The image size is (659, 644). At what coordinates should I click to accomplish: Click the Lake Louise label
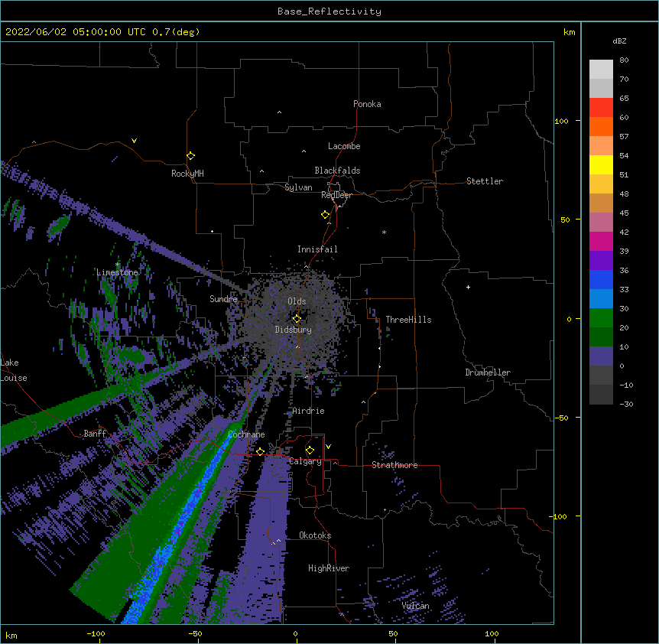click(14, 370)
